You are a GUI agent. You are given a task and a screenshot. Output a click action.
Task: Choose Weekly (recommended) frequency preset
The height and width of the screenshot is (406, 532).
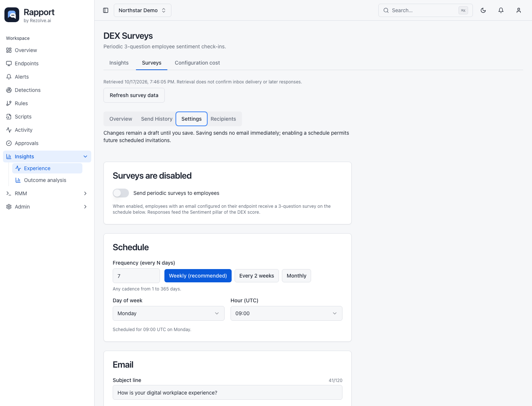(x=198, y=276)
